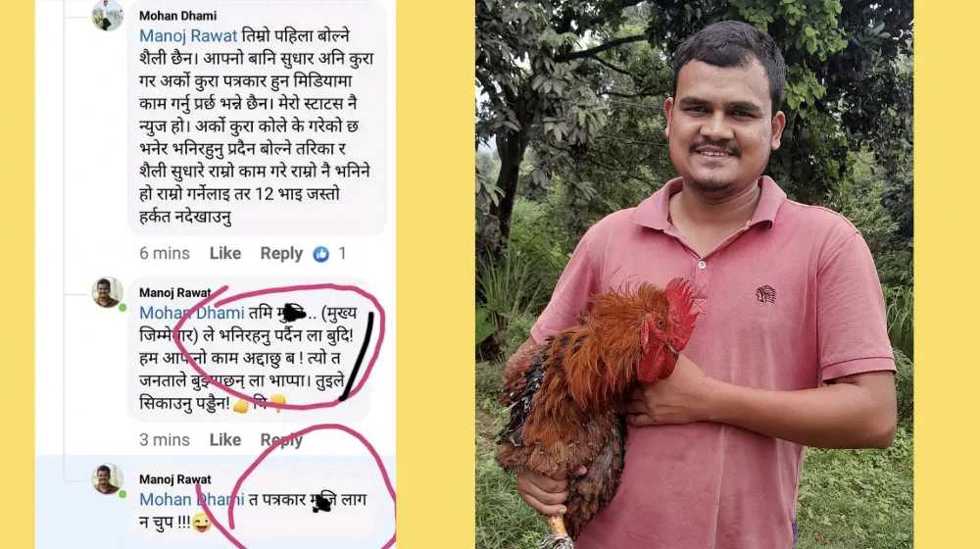Like Mohan Dhami's 6 mins comment
The height and width of the screenshot is (549, 980).
pos(225,253)
